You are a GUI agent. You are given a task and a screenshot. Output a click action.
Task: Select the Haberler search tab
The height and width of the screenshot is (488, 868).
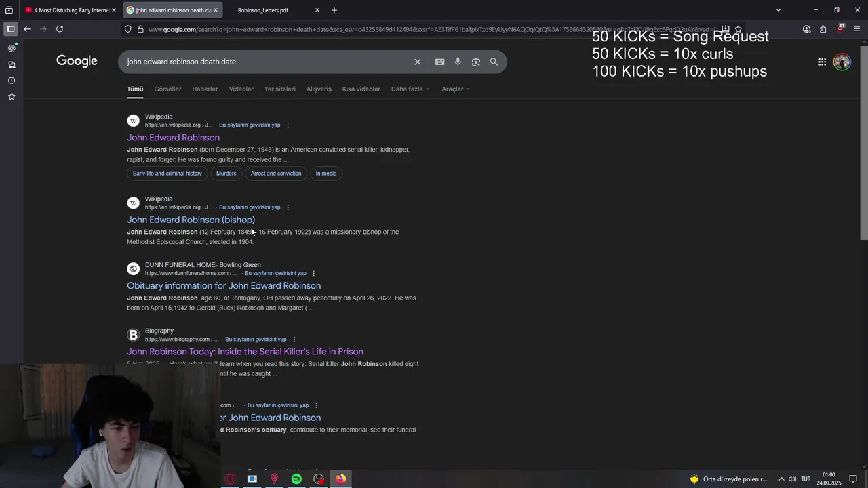coord(205,89)
